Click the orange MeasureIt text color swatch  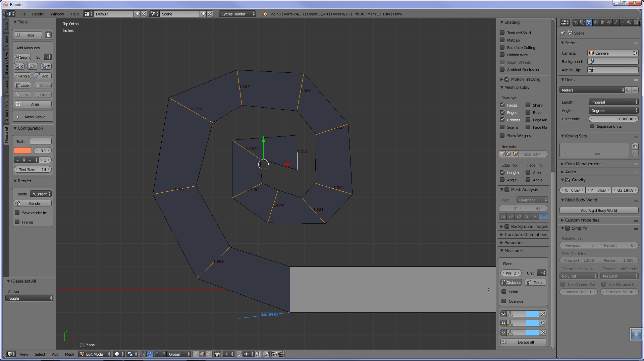point(22,151)
